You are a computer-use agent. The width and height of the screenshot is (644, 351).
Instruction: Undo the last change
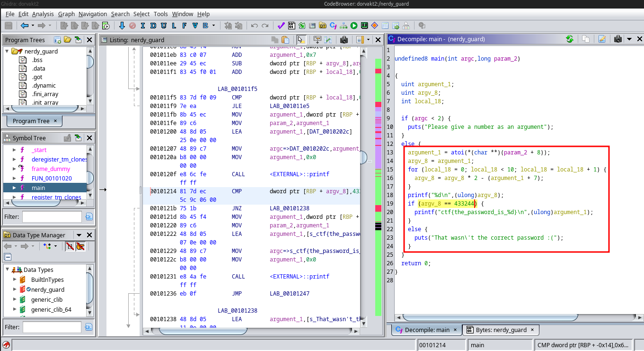point(255,26)
